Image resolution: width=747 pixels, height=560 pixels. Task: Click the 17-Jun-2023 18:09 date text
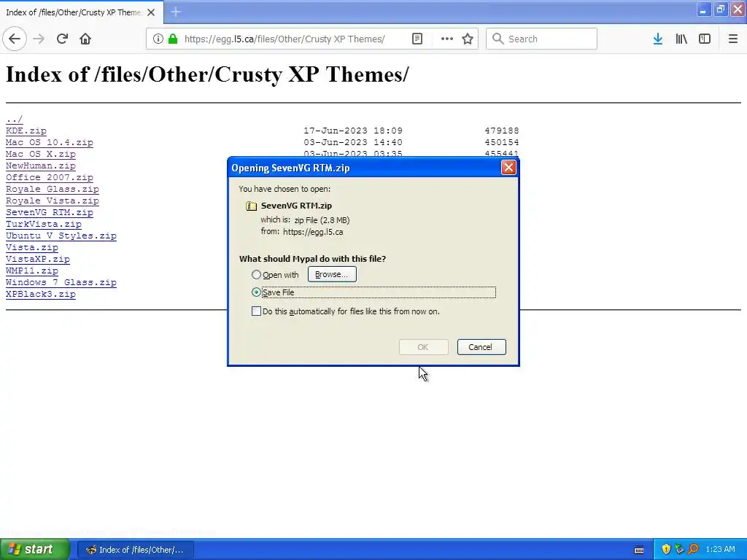point(353,131)
